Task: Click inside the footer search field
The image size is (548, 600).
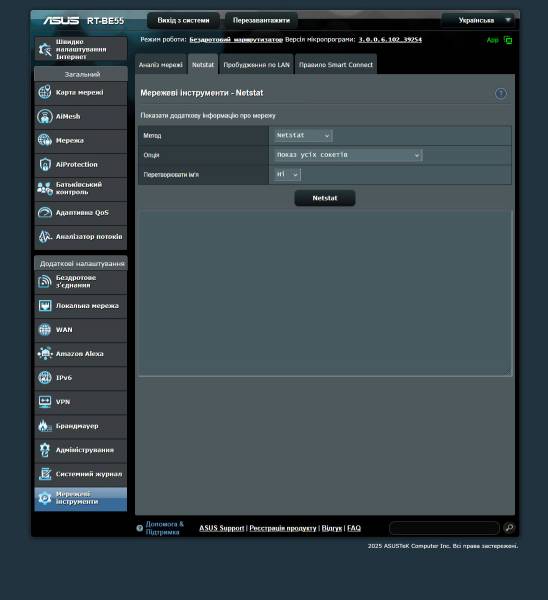Action: [444, 528]
